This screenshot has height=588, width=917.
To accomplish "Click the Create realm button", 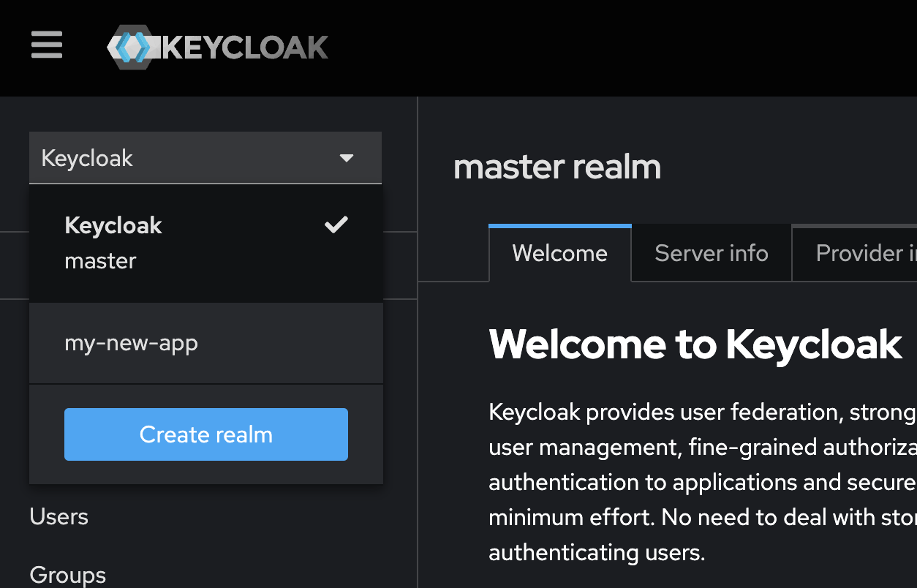I will point(206,434).
